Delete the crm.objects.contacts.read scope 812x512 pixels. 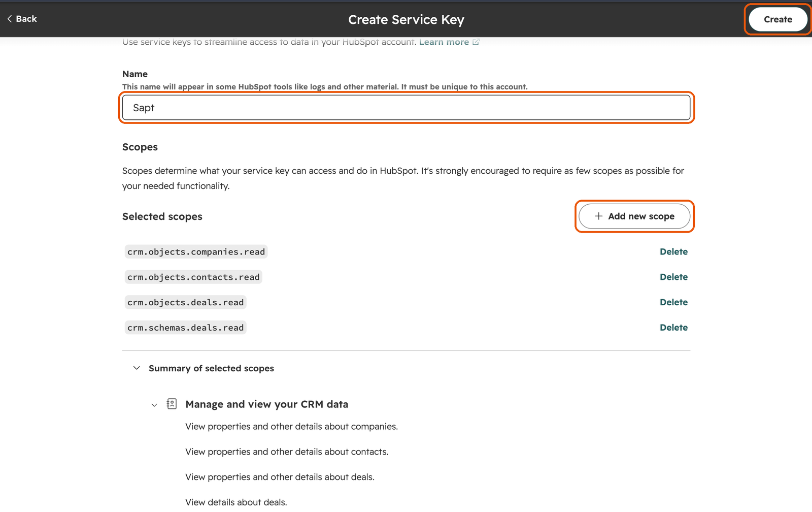point(673,277)
